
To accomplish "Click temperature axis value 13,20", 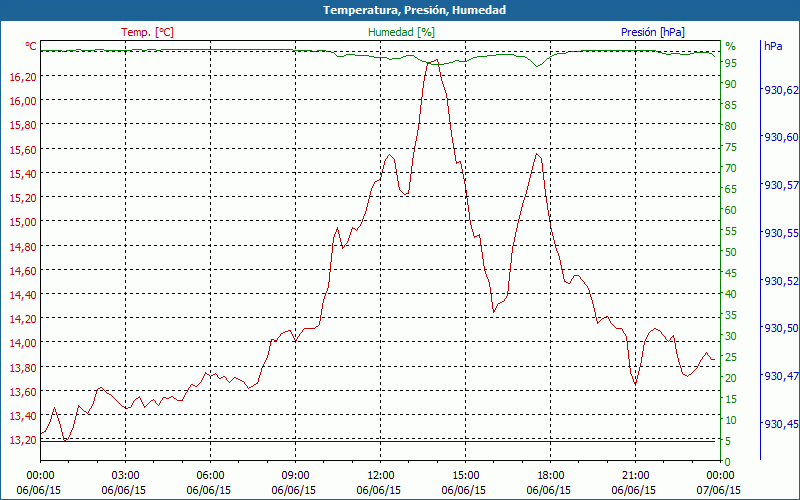I will (23, 440).
